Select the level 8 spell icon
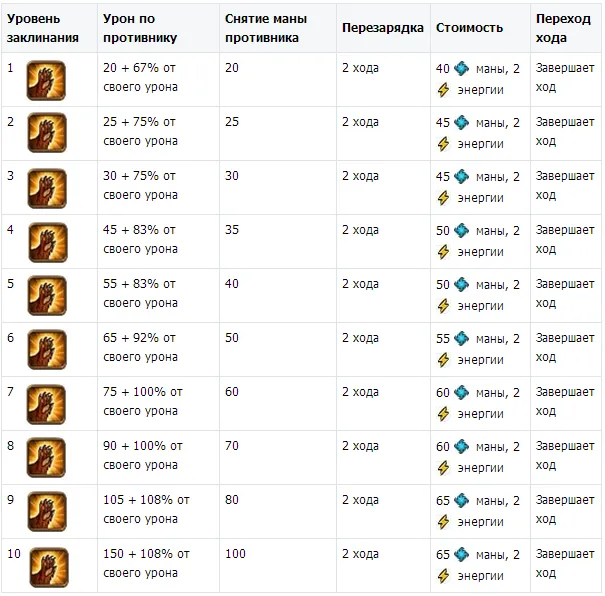Image resolution: width=605 pixels, height=596 pixels. click(x=47, y=458)
